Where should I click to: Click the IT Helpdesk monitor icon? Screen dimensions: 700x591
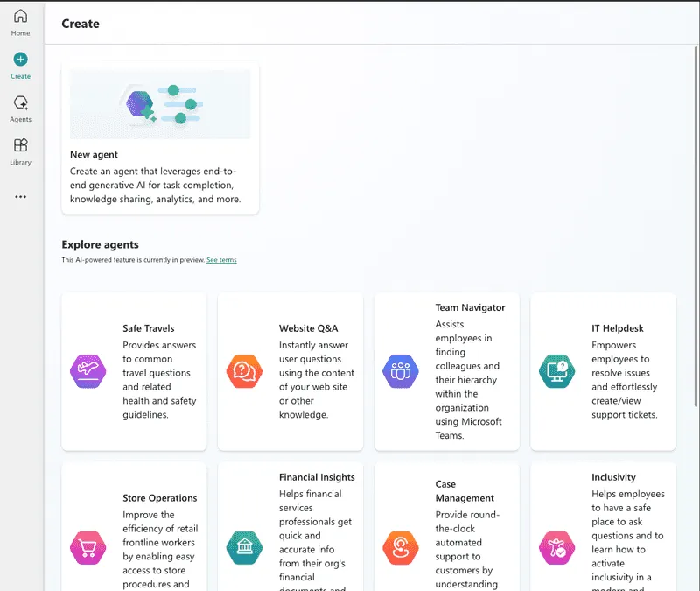click(556, 371)
